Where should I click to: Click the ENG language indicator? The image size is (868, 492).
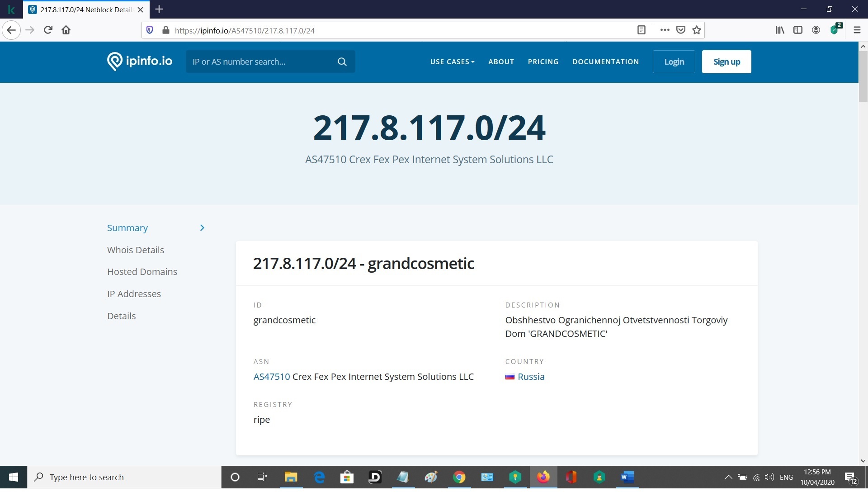coord(786,477)
